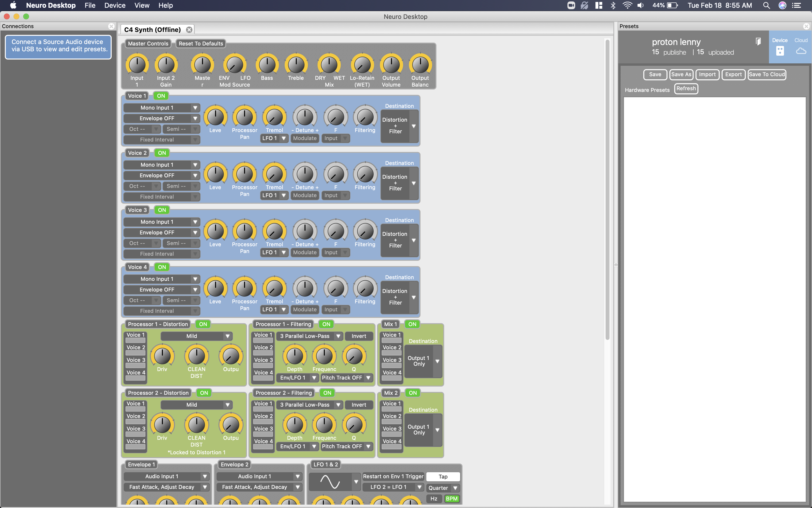Toggle Processor 2 - Filtering ON switch
This screenshot has width=812, height=508.
pyautogui.click(x=327, y=393)
